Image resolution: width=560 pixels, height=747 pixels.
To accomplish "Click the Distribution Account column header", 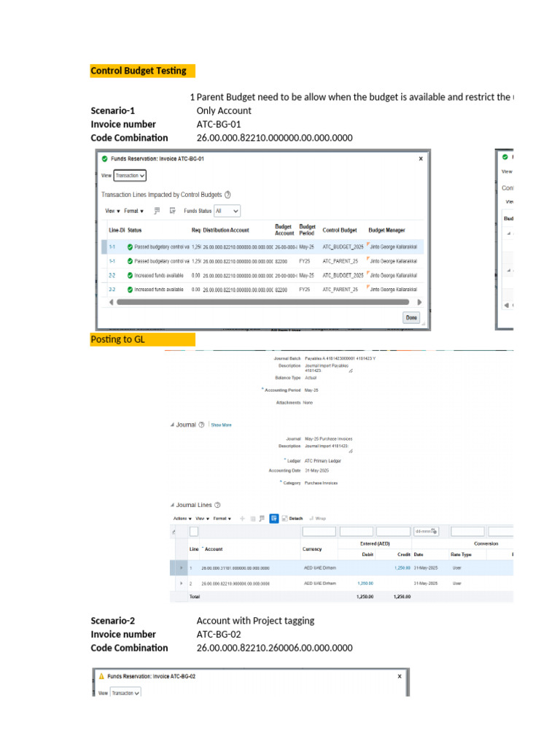I will point(226,230).
